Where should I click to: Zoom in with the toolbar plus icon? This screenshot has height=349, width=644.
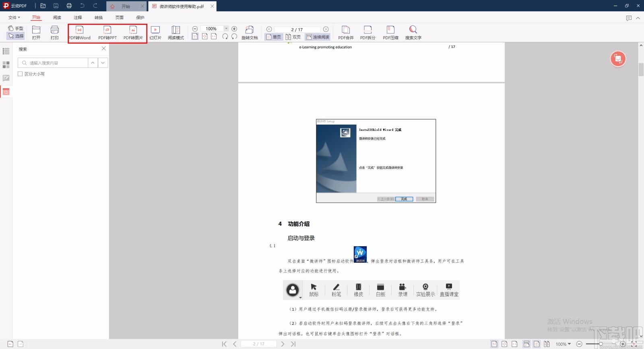coord(234,29)
